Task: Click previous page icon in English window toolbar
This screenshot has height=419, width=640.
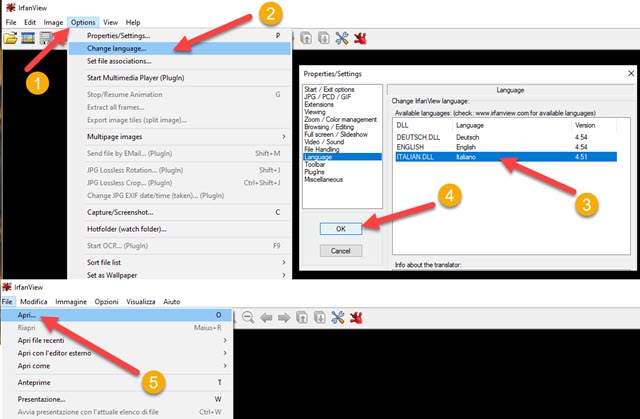Action: (x=306, y=38)
